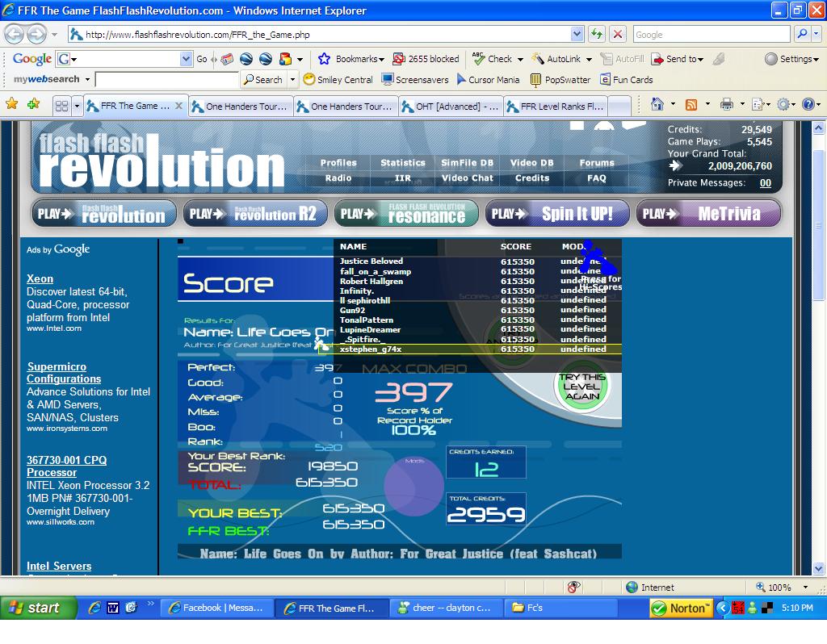The height and width of the screenshot is (644, 827).
Task: Click Play Resonance button
Action: (x=406, y=213)
